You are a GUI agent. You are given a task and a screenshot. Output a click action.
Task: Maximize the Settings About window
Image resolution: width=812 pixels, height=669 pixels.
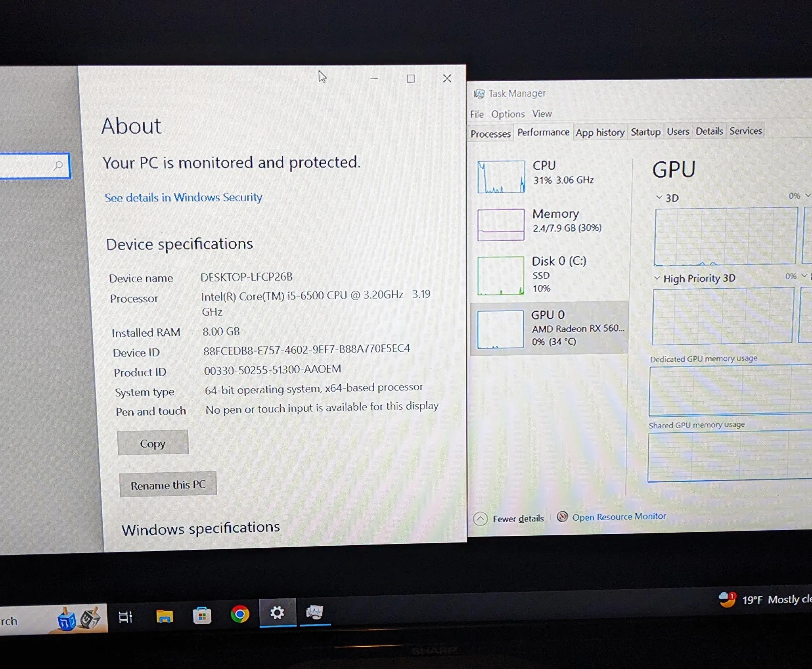(x=411, y=79)
